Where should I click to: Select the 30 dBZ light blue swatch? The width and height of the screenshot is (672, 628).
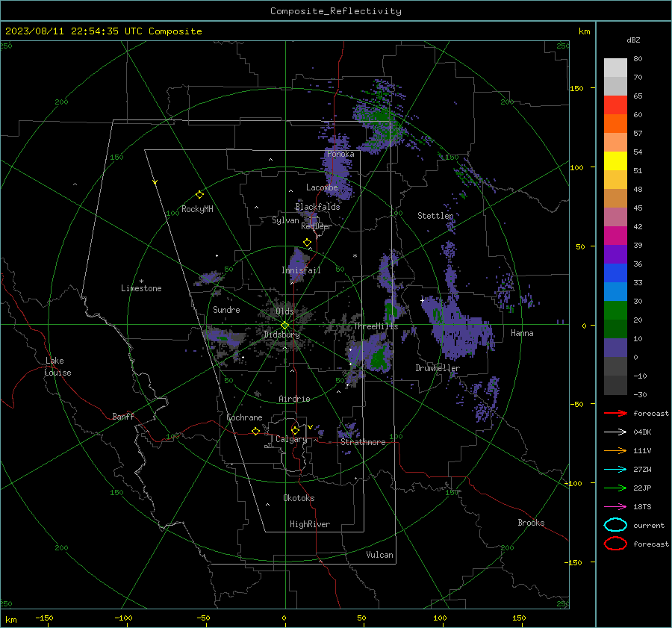[615, 292]
